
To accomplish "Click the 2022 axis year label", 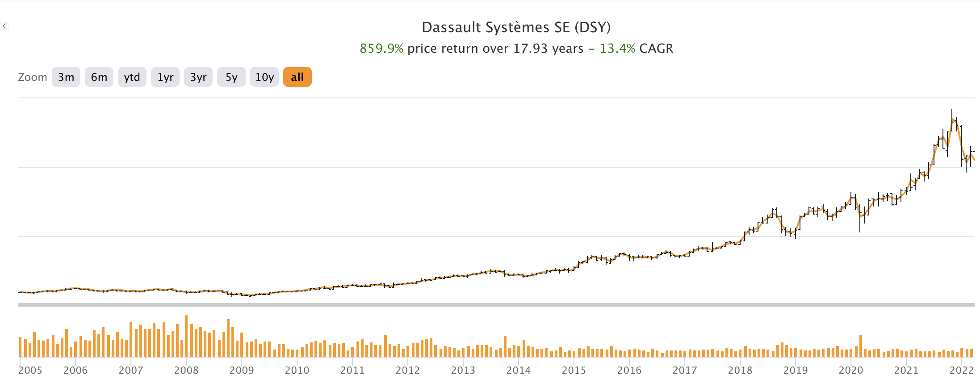I will point(962,370).
